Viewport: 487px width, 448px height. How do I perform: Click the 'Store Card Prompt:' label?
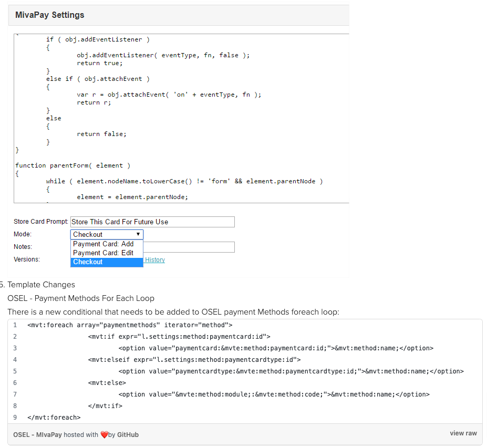point(40,222)
